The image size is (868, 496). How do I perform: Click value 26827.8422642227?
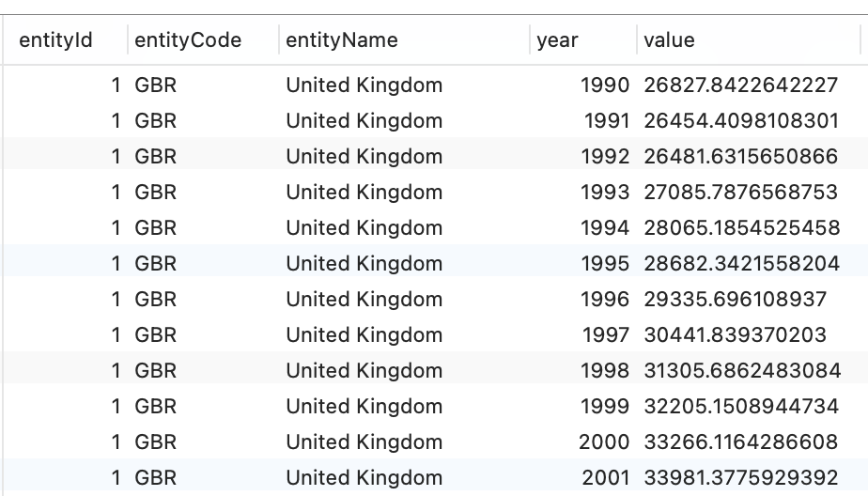pyautogui.click(x=740, y=85)
